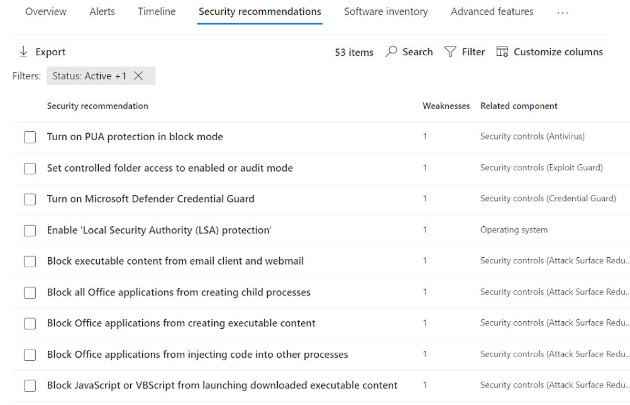Select the controlled folder access row checkbox
This screenshot has width=630, height=405.
pos(30,168)
